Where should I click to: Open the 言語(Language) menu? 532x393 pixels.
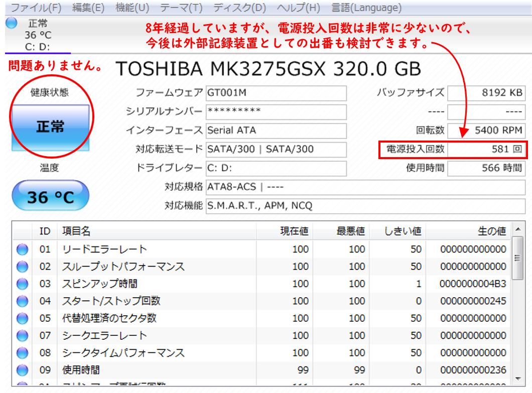[366, 8]
